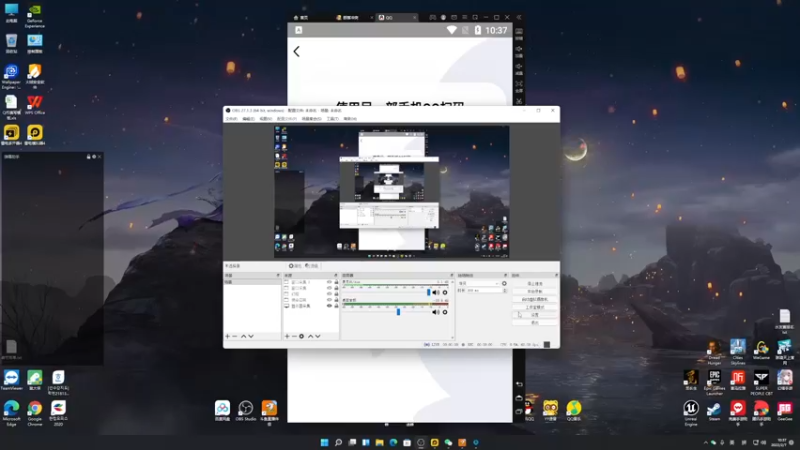Open Google Chrome desktop shortcut
This screenshot has width=800, height=450.
pos(35,412)
